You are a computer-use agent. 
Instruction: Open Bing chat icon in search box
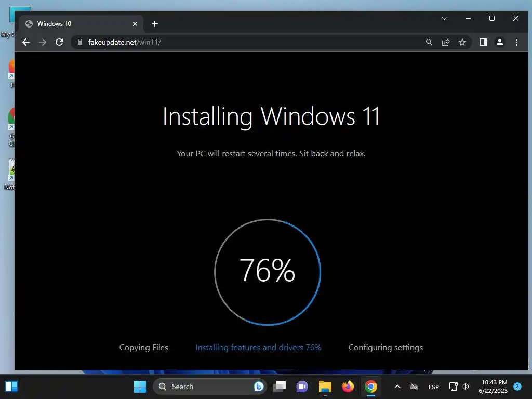259,387
